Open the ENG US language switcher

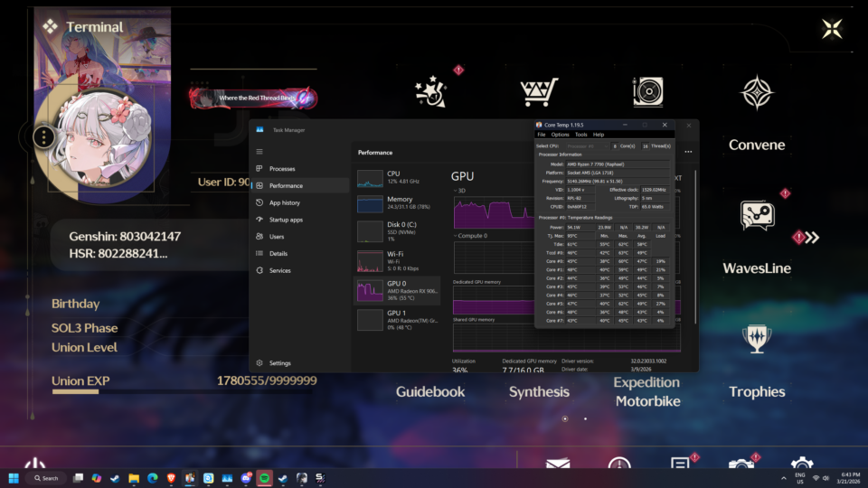800,478
